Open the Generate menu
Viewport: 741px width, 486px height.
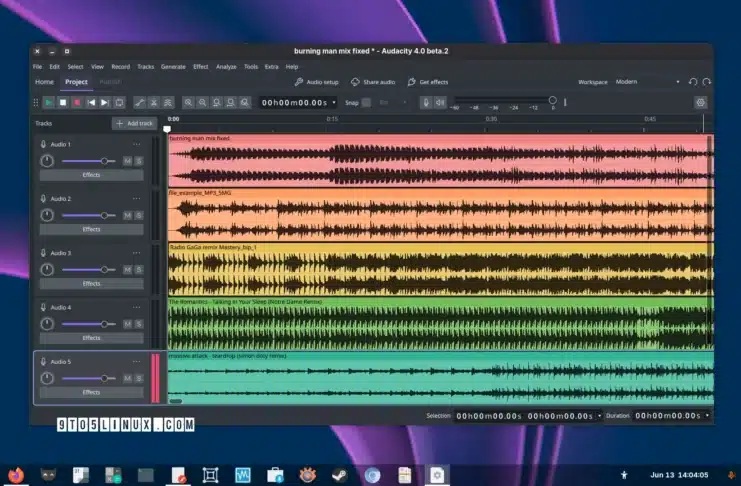tap(173, 67)
